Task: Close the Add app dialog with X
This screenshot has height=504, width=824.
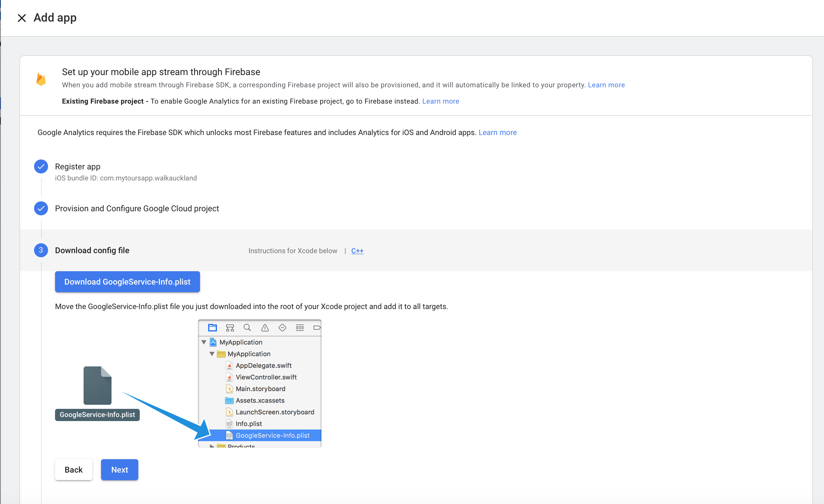Action: pos(22,18)
